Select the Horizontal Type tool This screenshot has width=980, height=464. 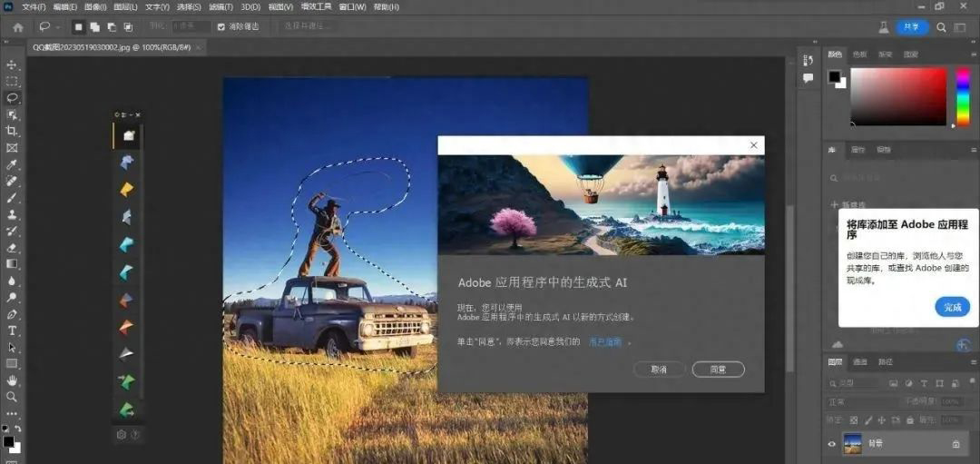click(12, 331)
